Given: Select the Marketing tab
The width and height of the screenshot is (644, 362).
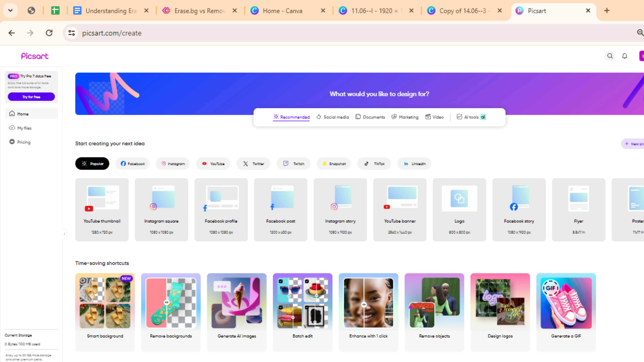Looking at the screenshot, I should point(405,117).
